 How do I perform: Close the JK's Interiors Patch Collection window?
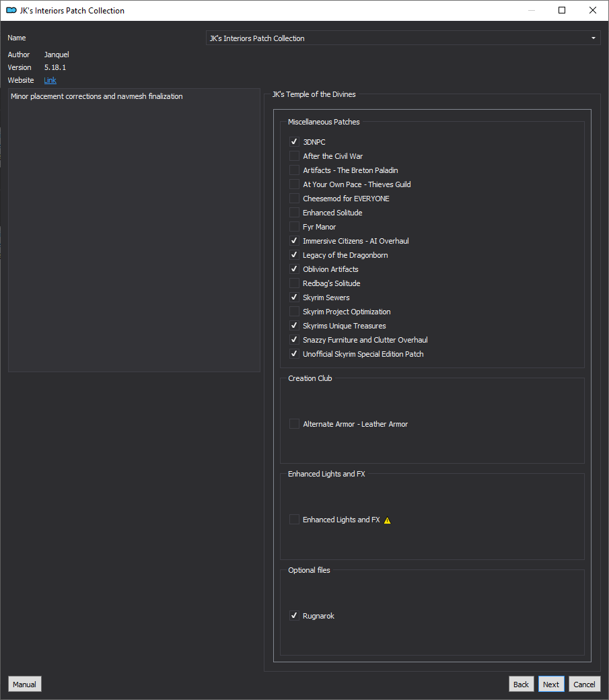592,10
